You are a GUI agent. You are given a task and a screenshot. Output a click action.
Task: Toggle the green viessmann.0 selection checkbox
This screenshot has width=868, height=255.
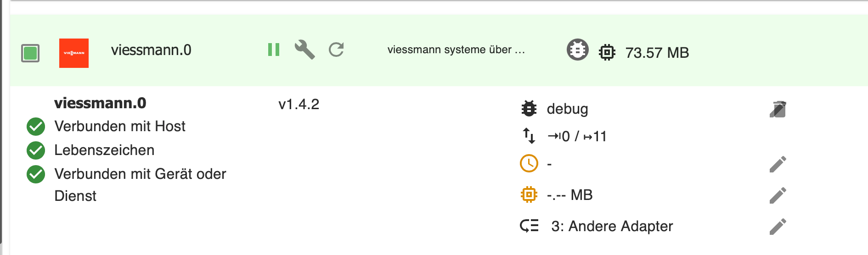30,53
